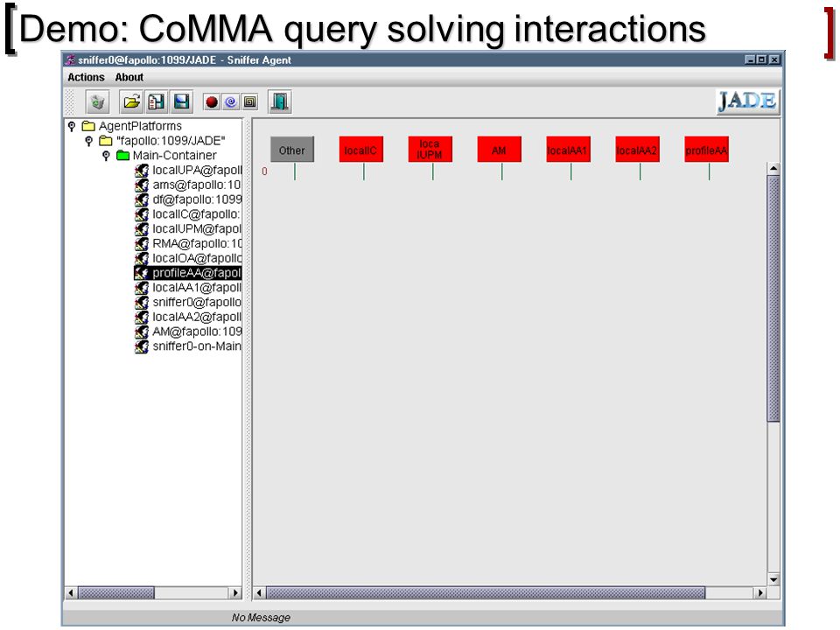The height and width of the screenshot is (630, 840).
Task: Click the gray Other agent box
Action: click(x=292, y=150)
